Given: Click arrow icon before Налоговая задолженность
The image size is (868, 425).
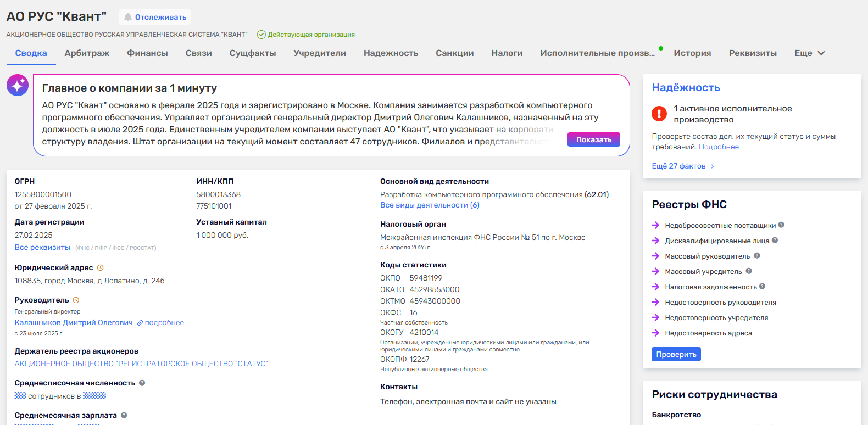Looking at the screenshot, I should pos(655,287).
